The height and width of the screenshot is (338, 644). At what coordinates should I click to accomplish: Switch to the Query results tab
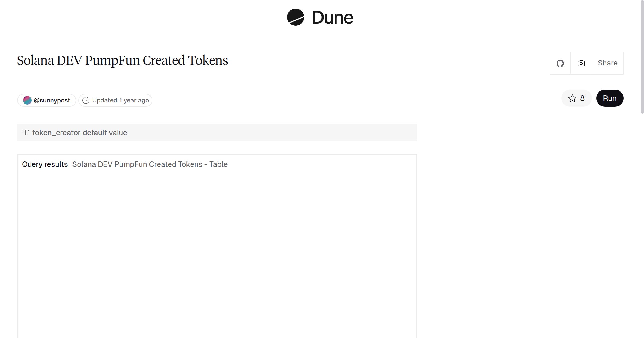click(45, 164)
